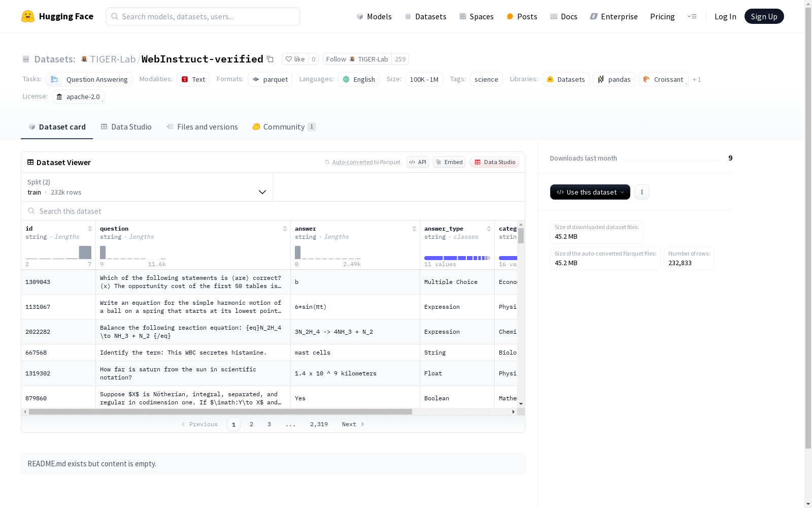Open the Community tab
Viewport: 812px width, 508px height.
pos(284,126)
